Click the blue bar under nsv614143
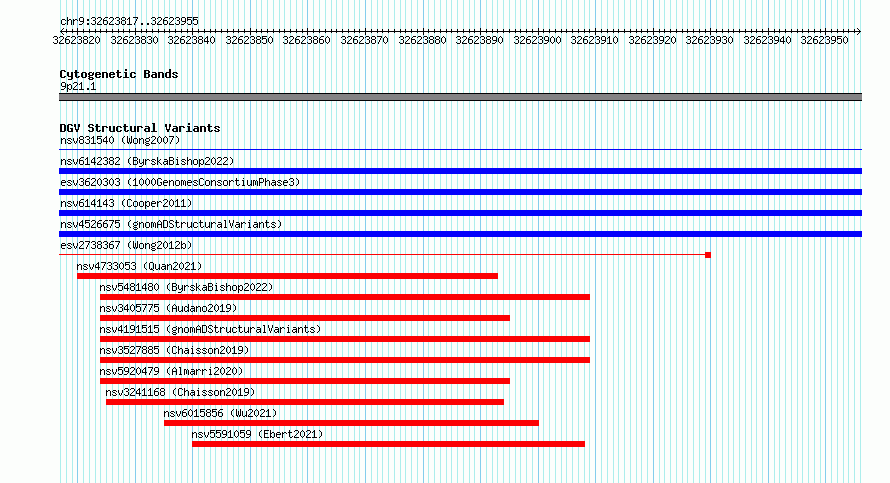The height and width of the screenshot is (483, 890). 460,213
